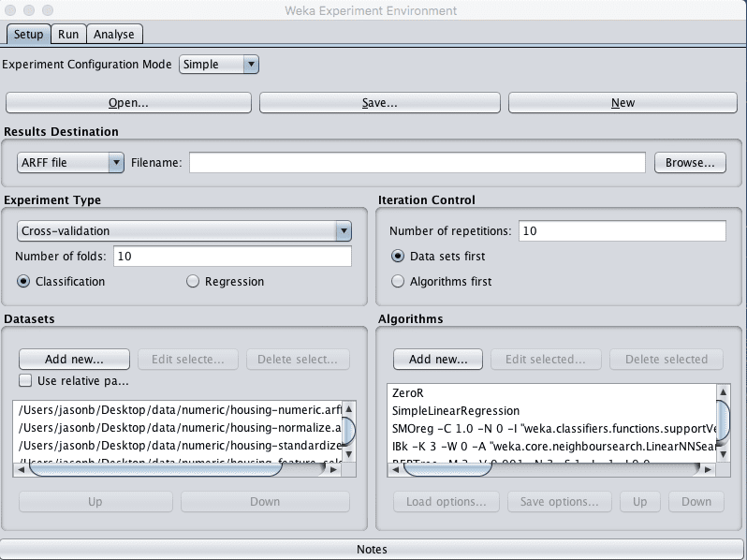Click algorithms list scroll down arrow
Screen dimensions: 747x560
click(724, 455)
